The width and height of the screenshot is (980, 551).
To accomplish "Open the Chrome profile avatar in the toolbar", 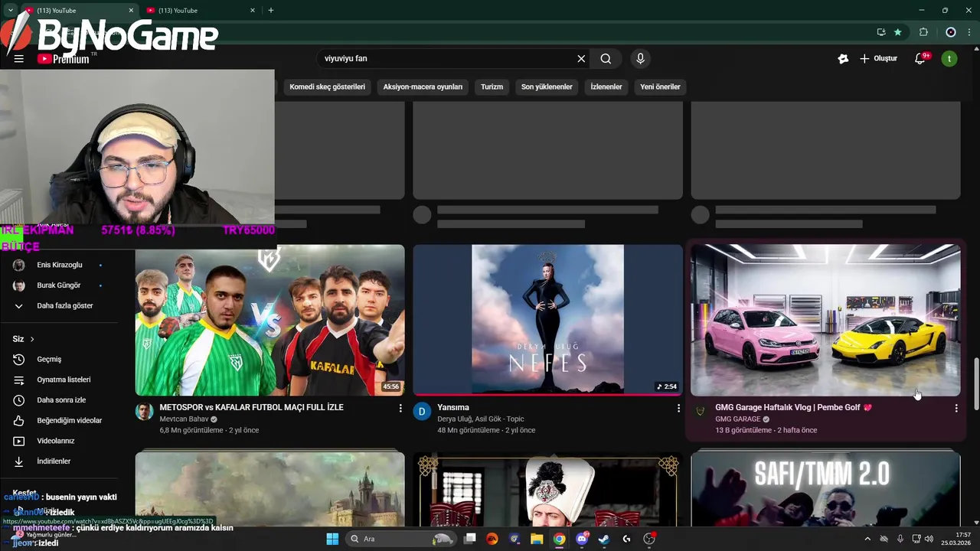I will tap(951, 32).
